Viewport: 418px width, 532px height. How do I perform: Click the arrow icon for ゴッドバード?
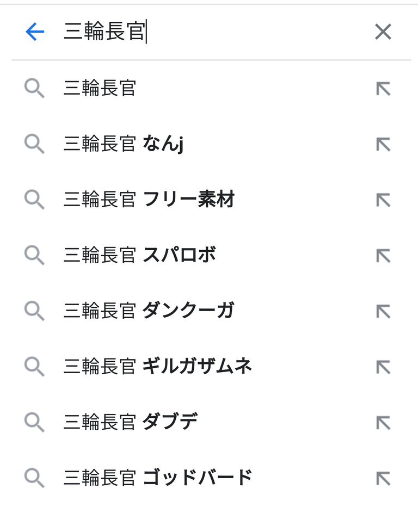tap(383, 478)
